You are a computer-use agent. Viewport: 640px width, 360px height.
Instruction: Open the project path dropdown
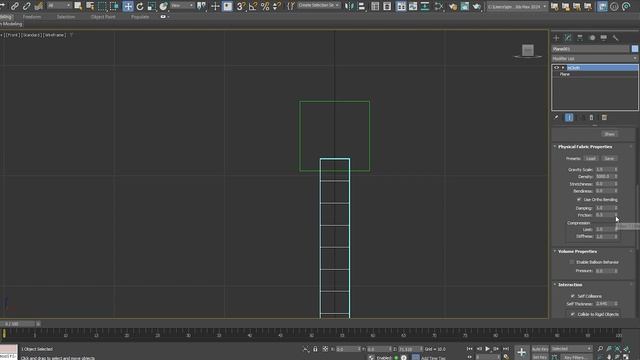pos(517,7)
